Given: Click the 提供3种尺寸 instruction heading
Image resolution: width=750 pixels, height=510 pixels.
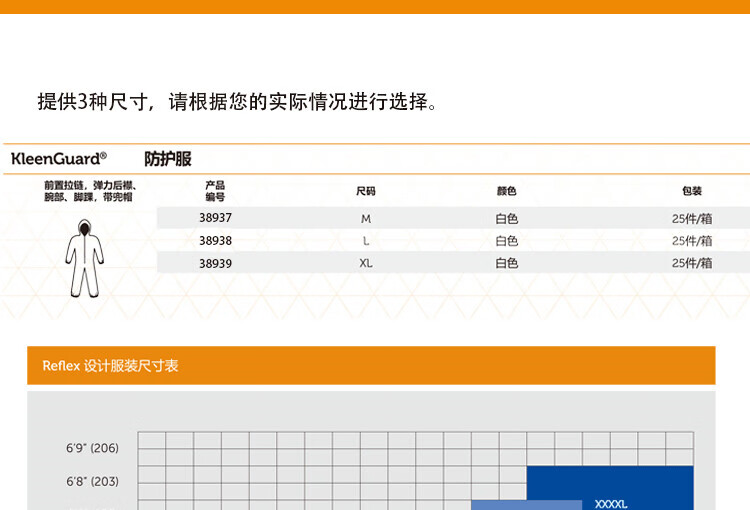Looking at the screenshot, I should [238, 102].
